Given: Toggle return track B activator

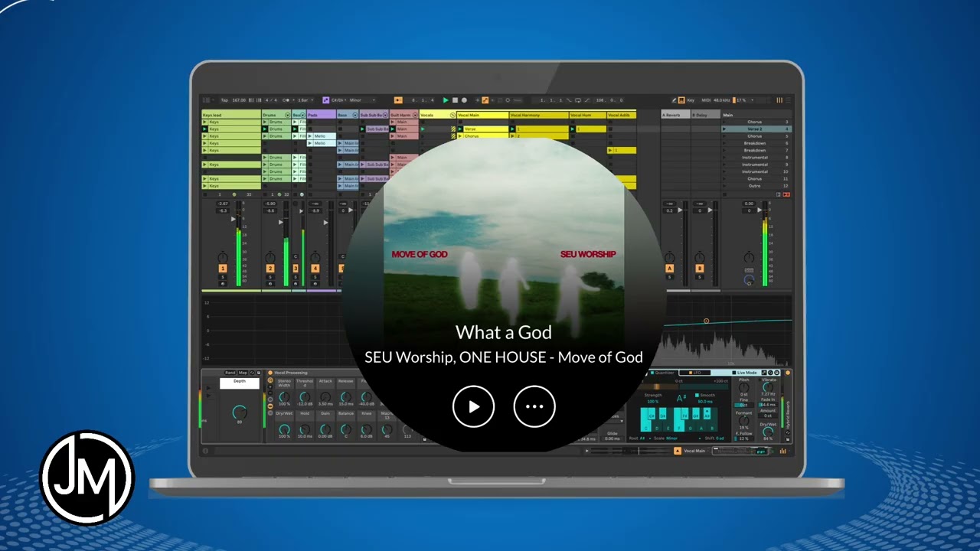Looking at the screenshot, I should pyautogui.click(x=700, y=268).
